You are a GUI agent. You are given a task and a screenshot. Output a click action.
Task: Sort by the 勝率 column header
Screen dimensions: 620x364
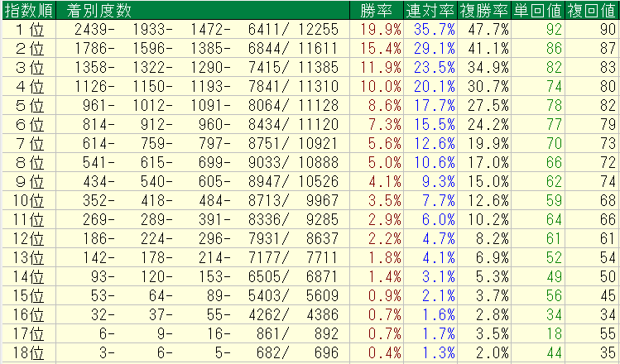point(376,11)
